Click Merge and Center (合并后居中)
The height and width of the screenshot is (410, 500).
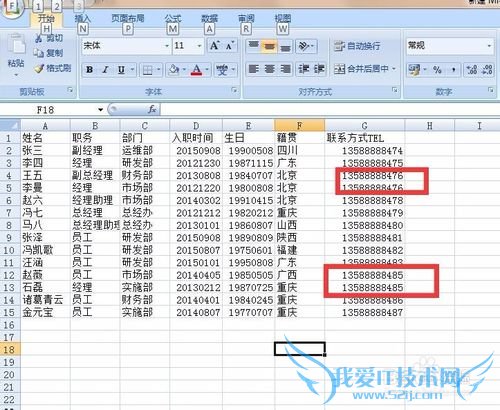pyautogui.click(x=361, y=69)
